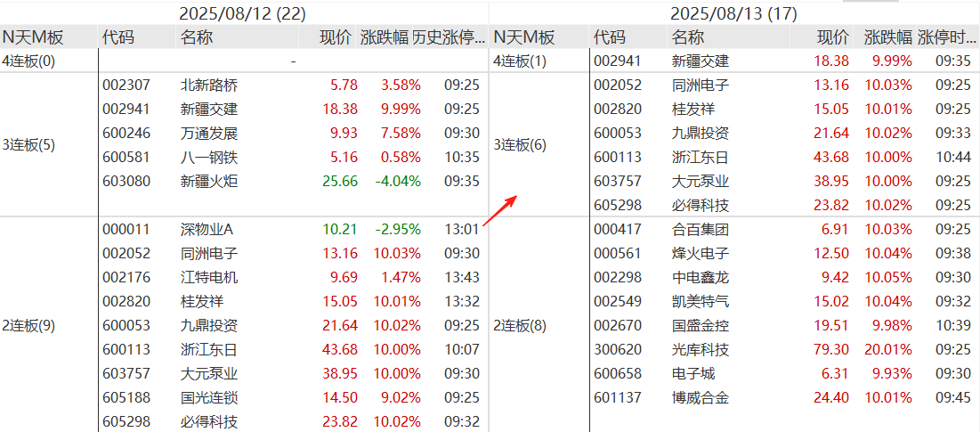Click 新疆交建 in the 4连板(1) row
The image size is (980, 432).
(700, 61)
